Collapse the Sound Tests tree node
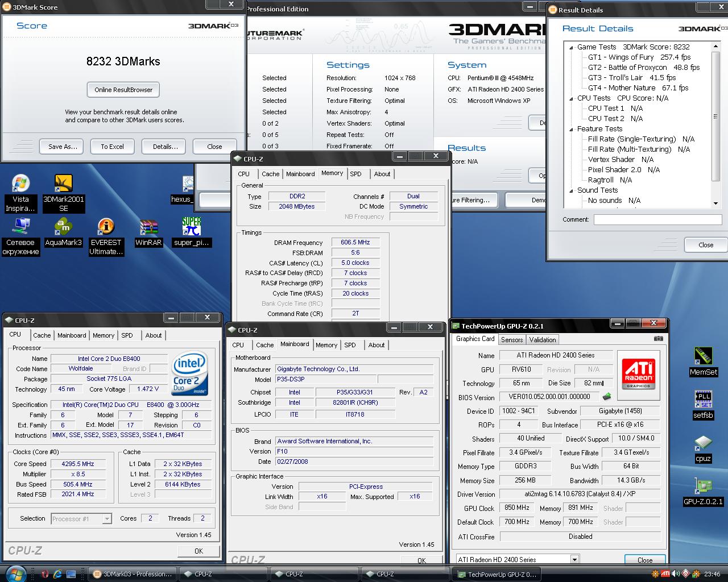This screenshot has width=728, height=582. (x=572, y=190)
